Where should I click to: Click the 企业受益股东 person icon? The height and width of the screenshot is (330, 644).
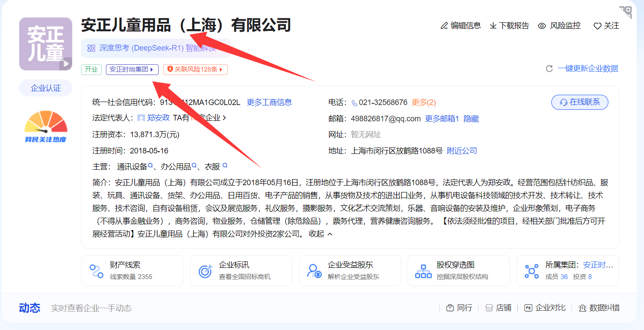[314, 271]
